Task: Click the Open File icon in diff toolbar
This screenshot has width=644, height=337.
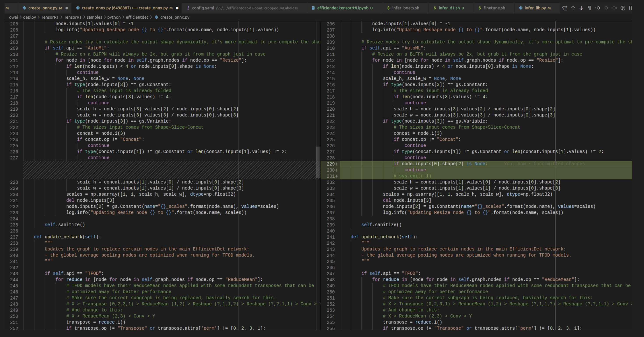Action: (x=565, y=8)
